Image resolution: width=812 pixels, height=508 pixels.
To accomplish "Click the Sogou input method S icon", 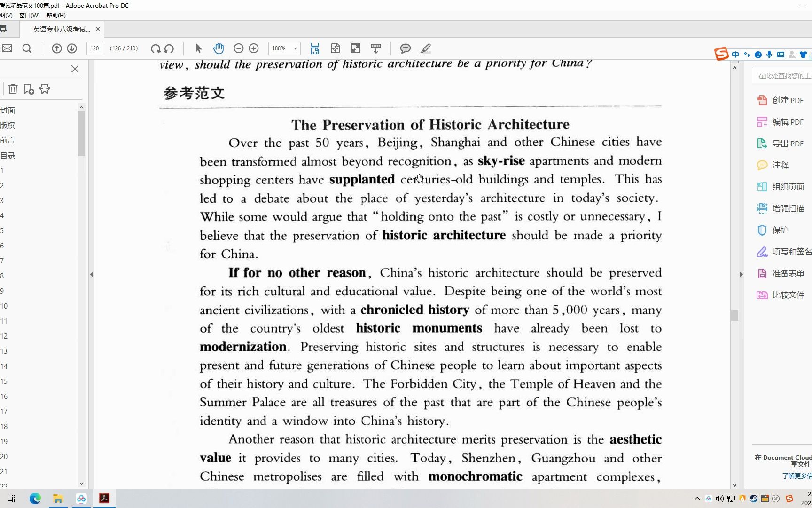I will coord(721,54).
